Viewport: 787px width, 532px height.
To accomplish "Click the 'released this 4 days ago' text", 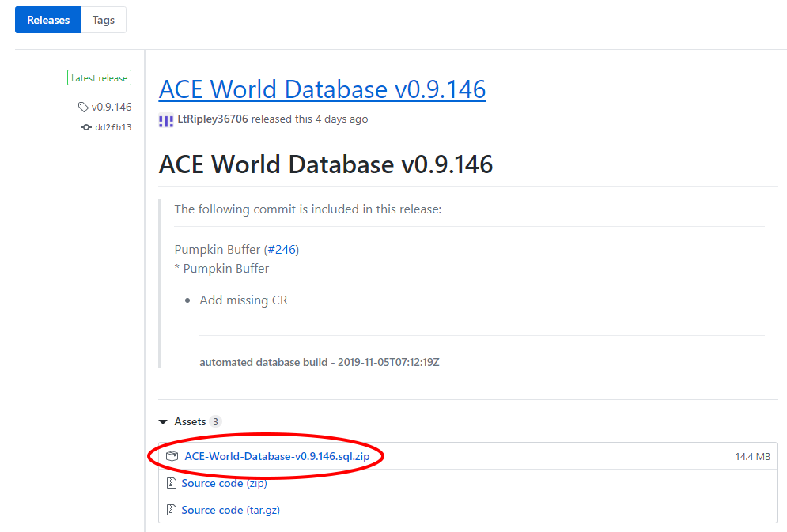I will pos(310,119).
